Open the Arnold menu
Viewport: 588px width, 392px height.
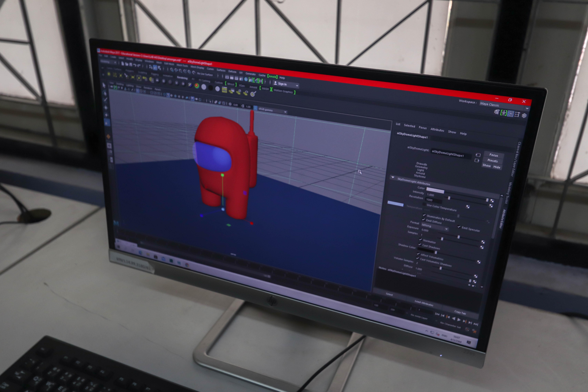click(273, 77)
